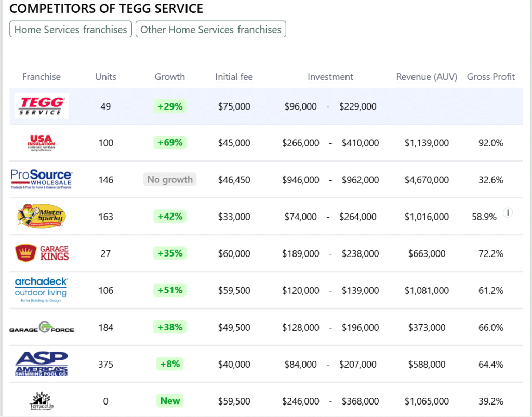Click the 66.0% gross profit value
The width and height of the screenshot is (532, 417).
tap(490, 328)
